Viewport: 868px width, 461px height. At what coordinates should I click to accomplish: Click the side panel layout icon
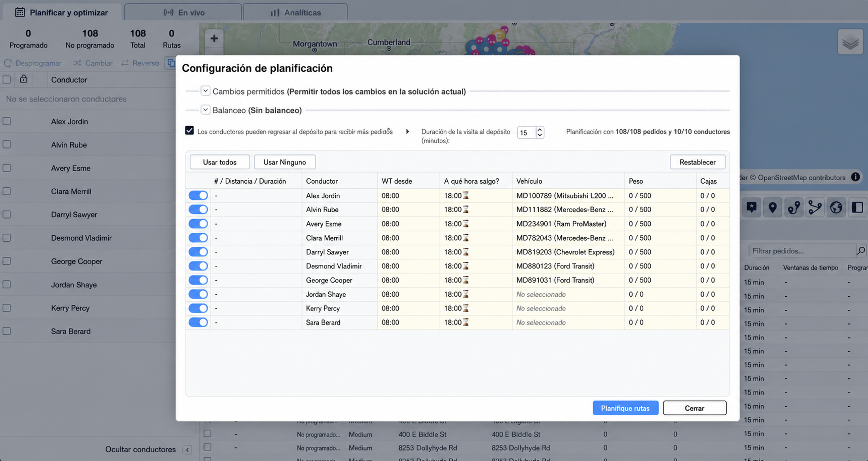(x=857, y=207)
